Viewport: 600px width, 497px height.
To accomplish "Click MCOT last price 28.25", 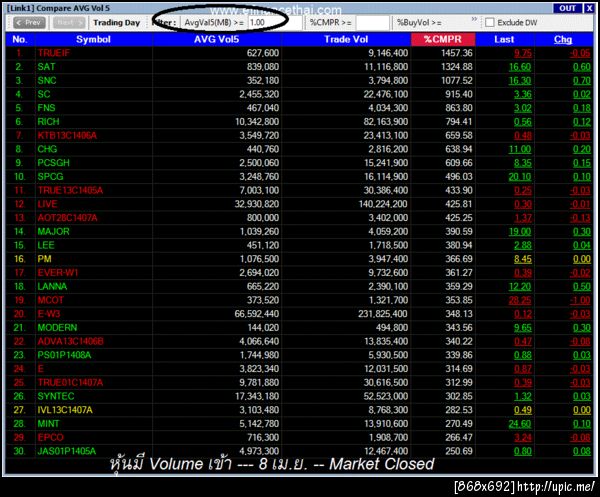I will click(520, 300).
